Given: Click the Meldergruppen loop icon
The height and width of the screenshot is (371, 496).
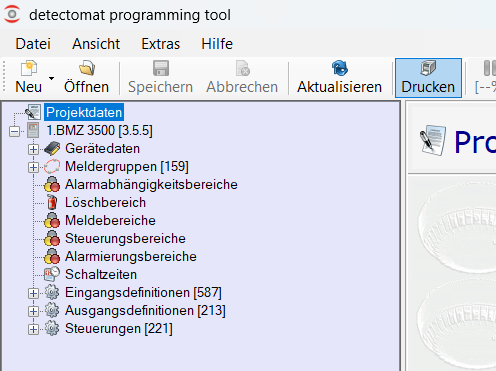Looking at the screenshot, I should point(52,166).
